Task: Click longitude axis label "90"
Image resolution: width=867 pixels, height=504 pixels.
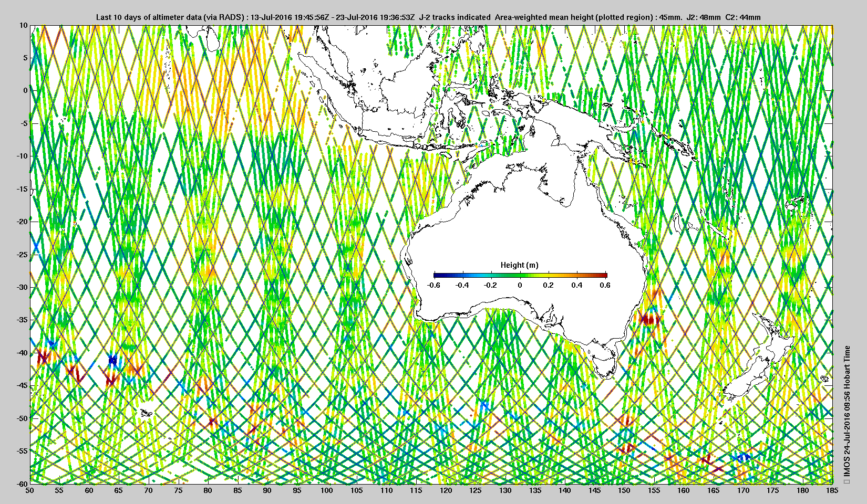Action: (x=267, y=490)
